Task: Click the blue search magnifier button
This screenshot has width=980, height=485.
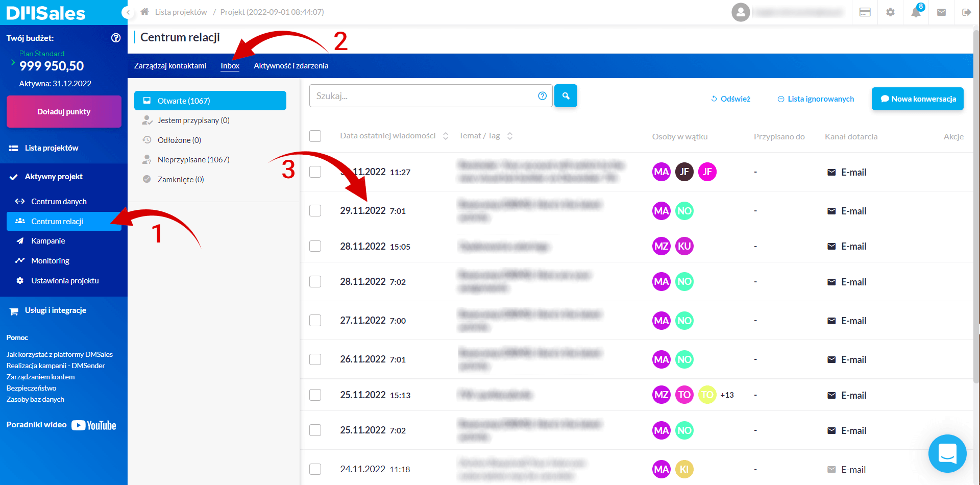Action: (566, 96)
